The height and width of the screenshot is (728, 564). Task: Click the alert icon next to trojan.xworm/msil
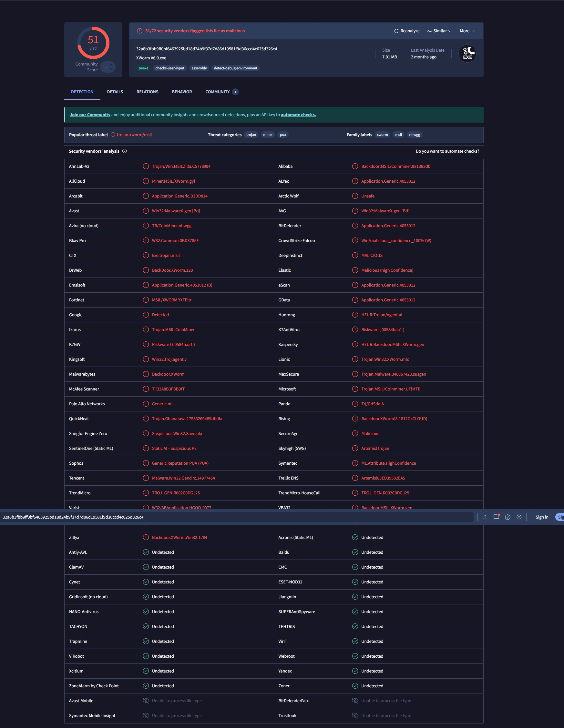(113, 135)
